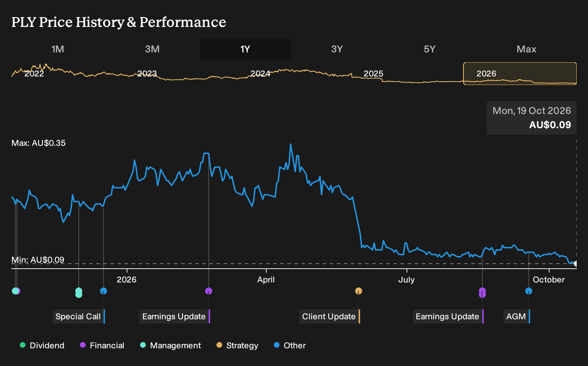Click the stacked Management dots in December
This screenshot has width=588, height=366.
[79, 293]
